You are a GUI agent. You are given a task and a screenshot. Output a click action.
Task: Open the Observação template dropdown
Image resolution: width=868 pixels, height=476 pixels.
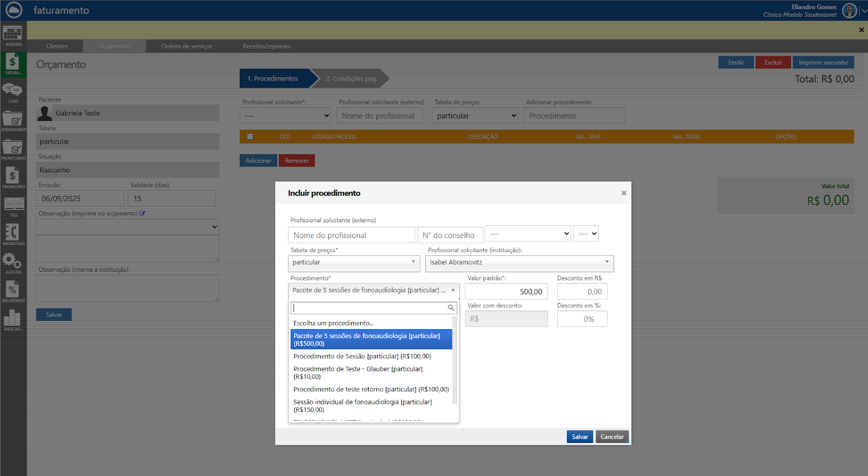127,227
